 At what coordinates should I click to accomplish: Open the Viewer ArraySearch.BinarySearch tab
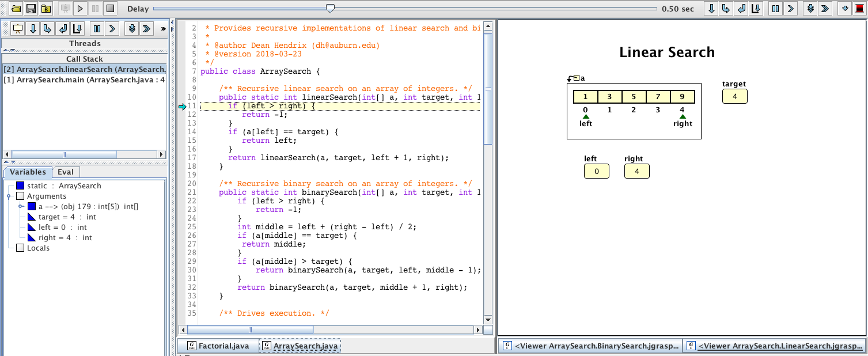[x=591, y=346]
